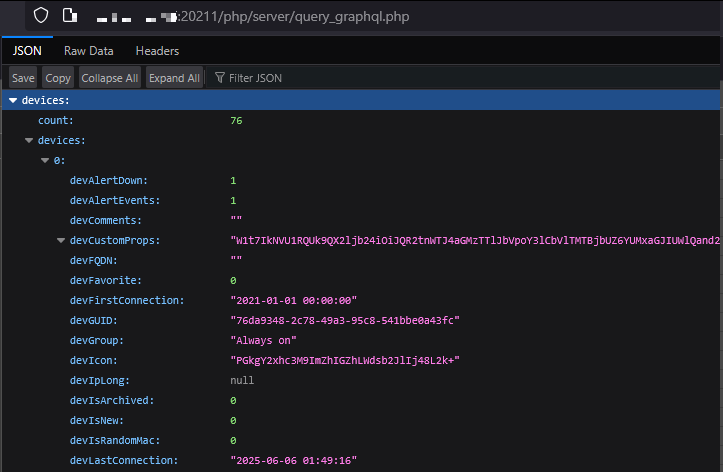Collapse the array item 0 arrow

tap(45, 161)
